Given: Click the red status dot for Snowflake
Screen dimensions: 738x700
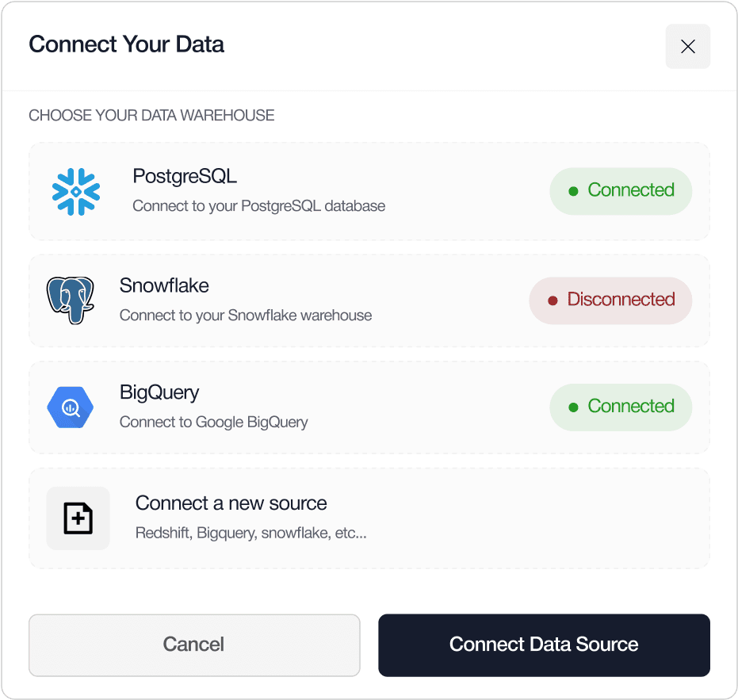Looking at the screenshot, I should [553, 300].
